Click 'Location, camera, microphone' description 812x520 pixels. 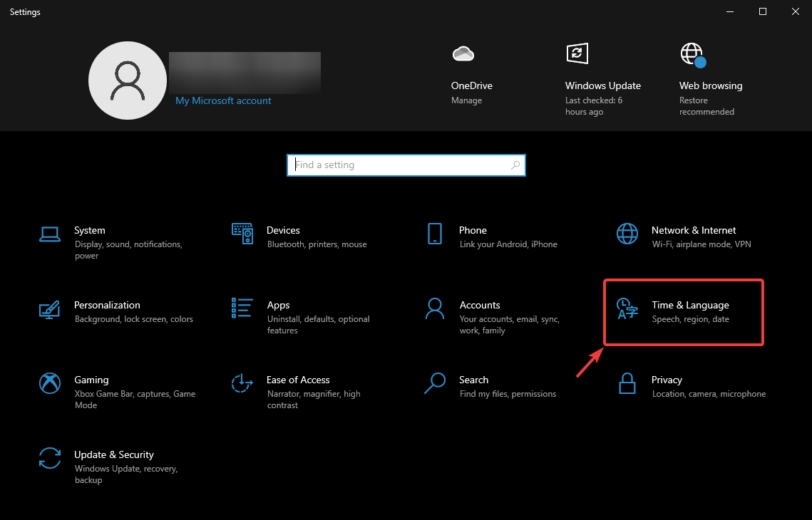tap(709, 394)
